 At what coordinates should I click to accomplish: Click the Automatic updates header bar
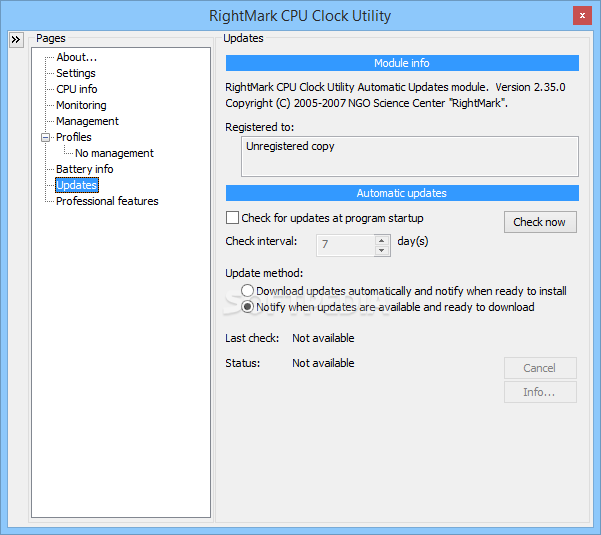click(402, 193)
